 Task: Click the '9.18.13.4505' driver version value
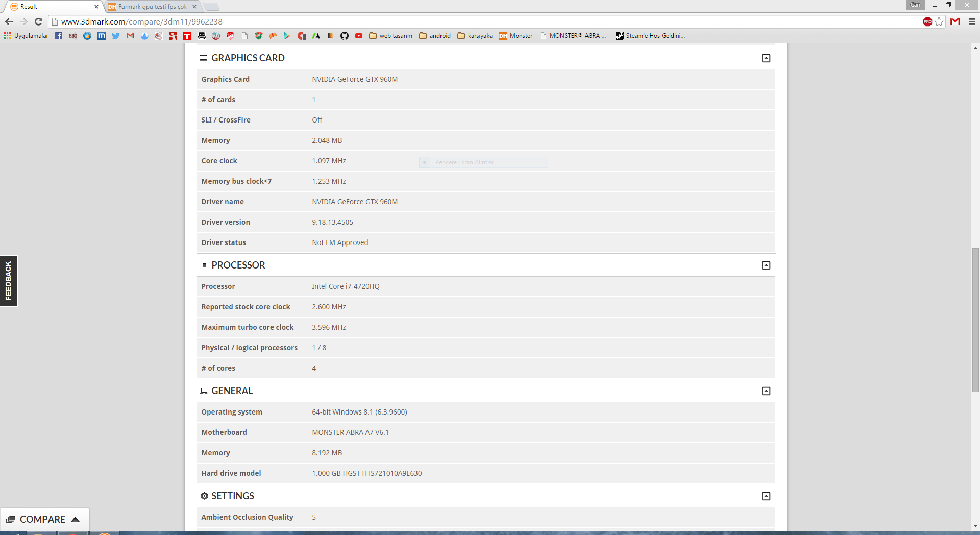[332, 222]
